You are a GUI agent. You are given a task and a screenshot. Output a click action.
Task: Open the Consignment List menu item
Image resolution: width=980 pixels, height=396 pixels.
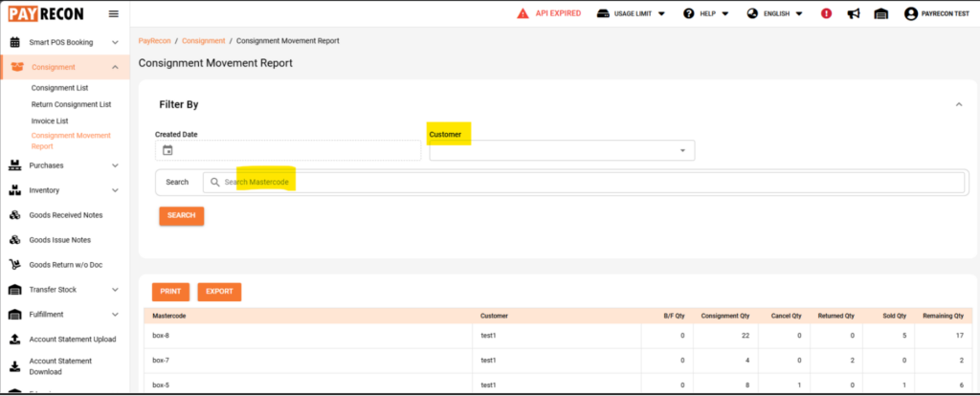point(60,88)
